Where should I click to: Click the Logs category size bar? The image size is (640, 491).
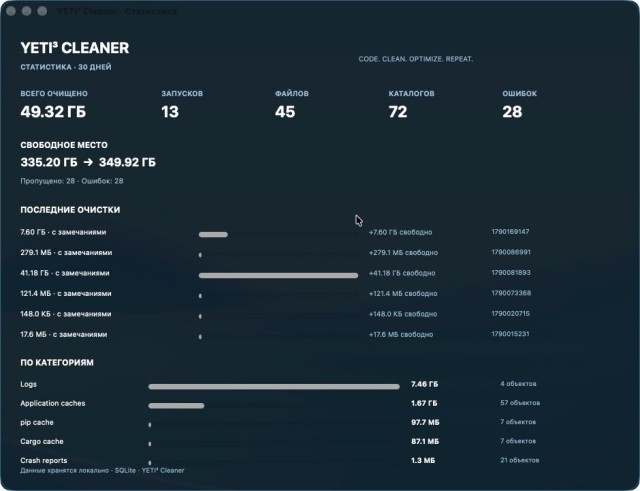point(274,387)
